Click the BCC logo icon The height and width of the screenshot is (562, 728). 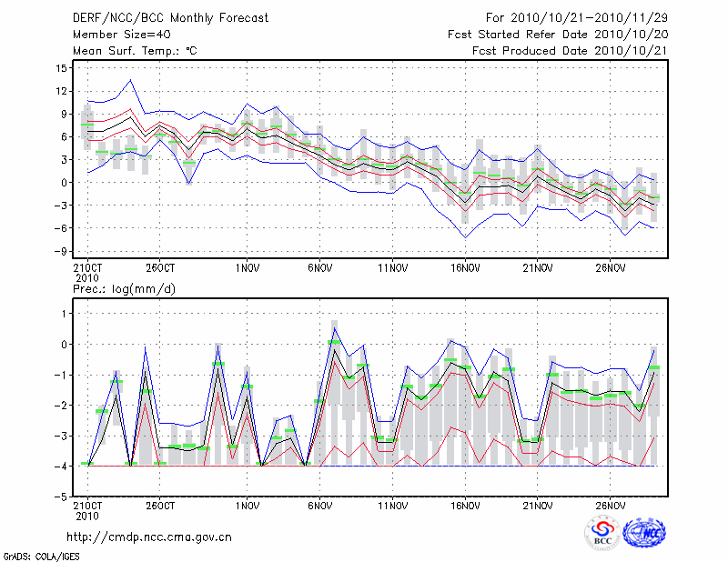(x=602, y=534)
